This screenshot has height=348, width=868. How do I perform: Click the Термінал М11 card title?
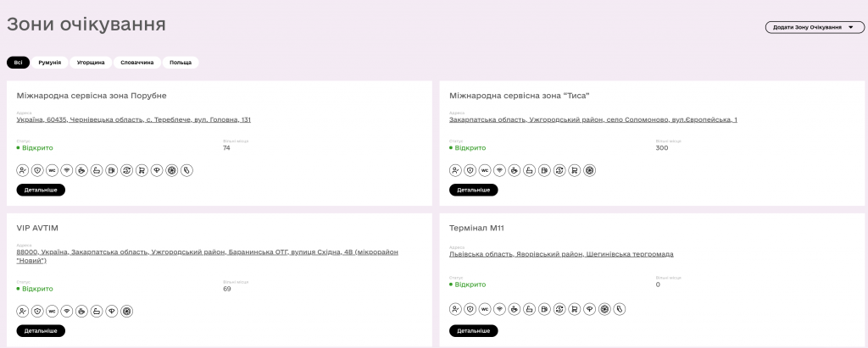476,228
